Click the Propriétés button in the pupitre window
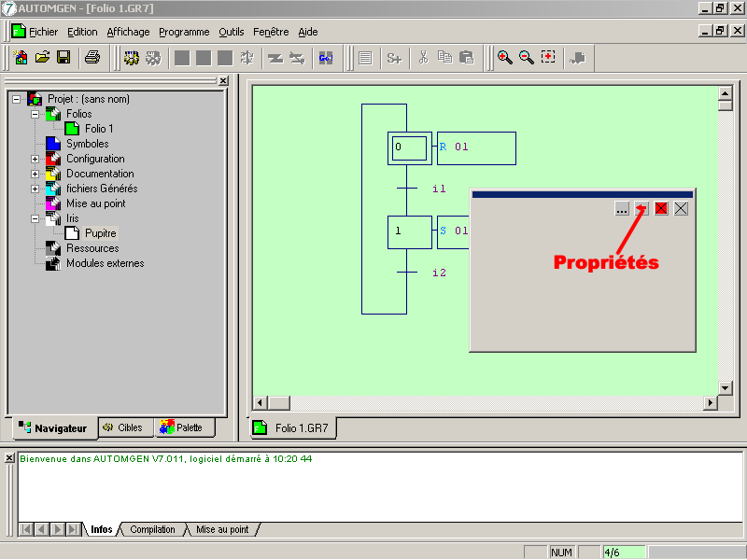Screen dimensions: 747x560 (641, 209)
